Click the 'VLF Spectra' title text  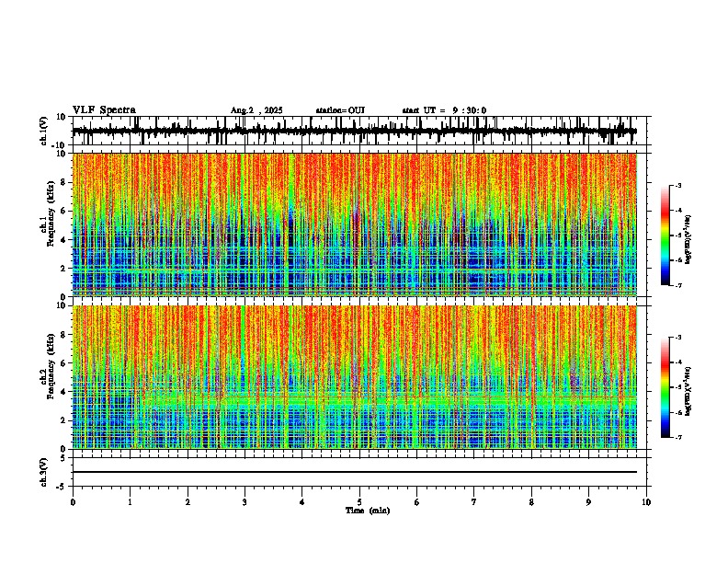[104, 110]
